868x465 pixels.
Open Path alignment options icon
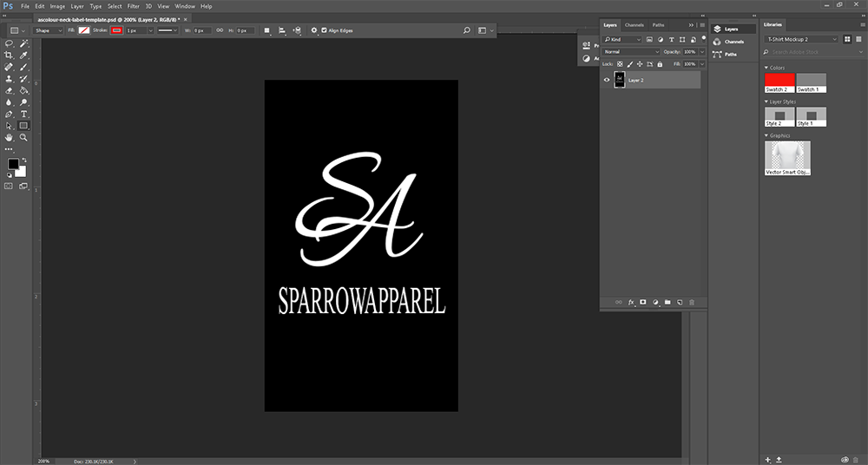coord(282,30)
